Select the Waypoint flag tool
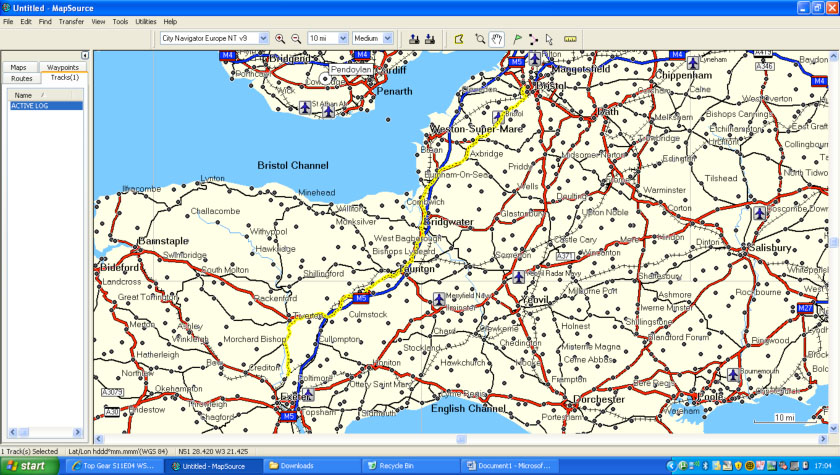This screenshot has height=475, width=840. point(517,39)
